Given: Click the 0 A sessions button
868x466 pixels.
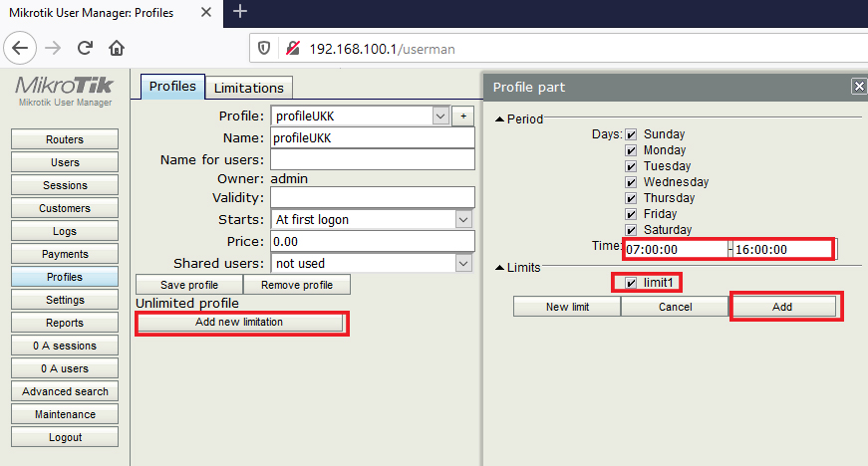Looking at the screenshot, I should pyautogui.click(x=65, y=346).
